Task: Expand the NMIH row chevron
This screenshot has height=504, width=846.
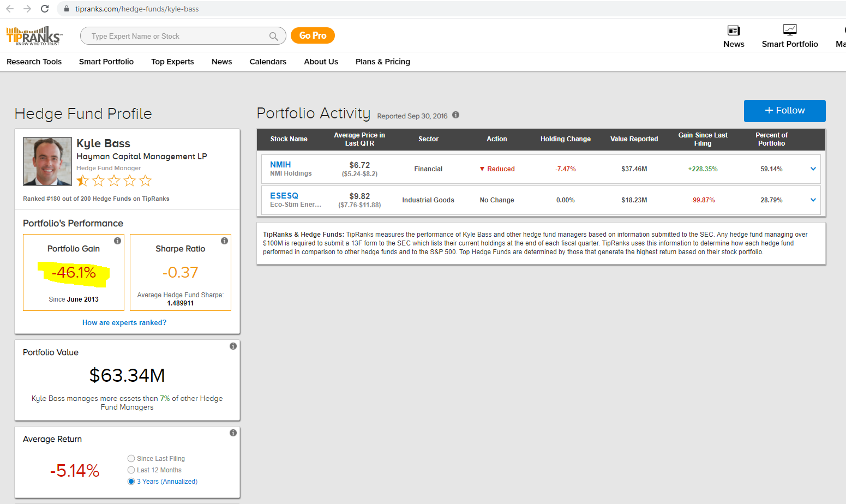Action: point(813,169)
